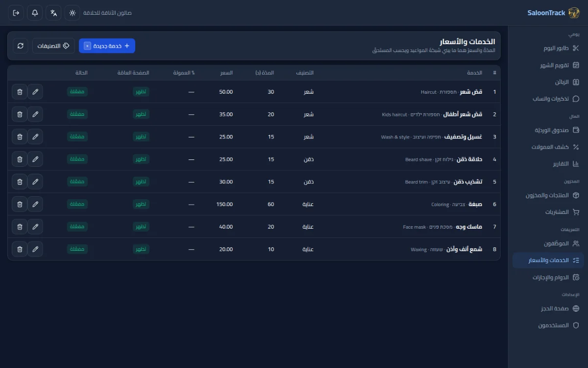Open صفحة الحجز booking page
The width and height of the screenshot is (588, 368).
point(548,309)
